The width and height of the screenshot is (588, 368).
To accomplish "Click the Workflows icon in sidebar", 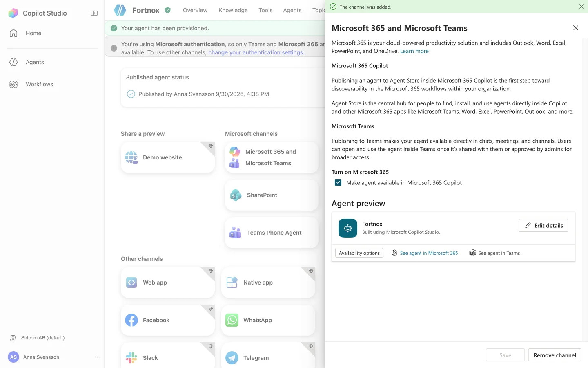I will pos(13,84).
